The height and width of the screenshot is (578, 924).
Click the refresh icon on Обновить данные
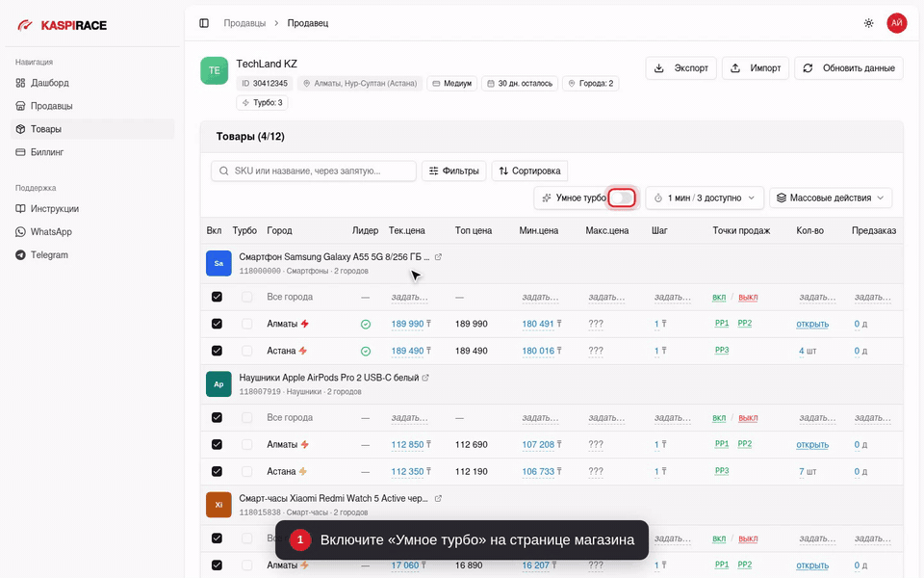[808, 68]
